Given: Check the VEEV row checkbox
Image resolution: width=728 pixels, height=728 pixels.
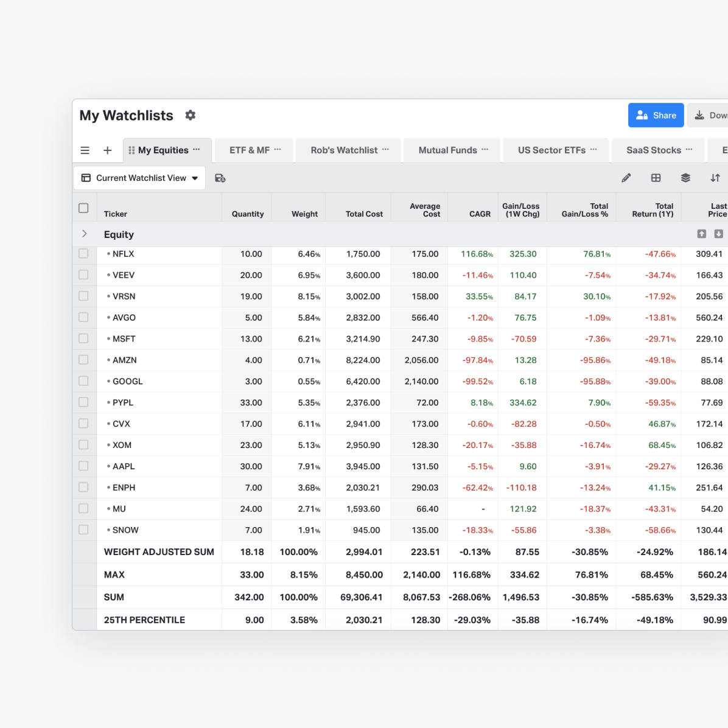Looking at the screenshot, I should [x=83, y=275].
